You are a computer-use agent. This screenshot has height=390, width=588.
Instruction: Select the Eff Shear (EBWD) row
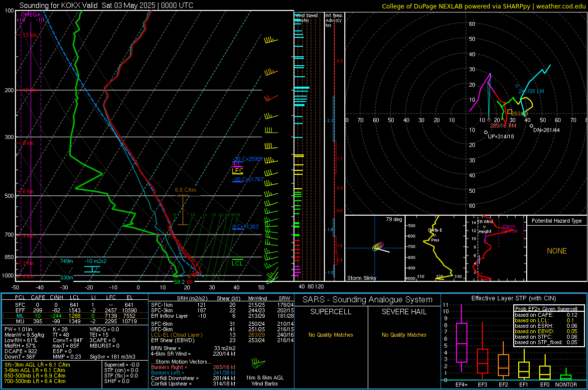pyautogui.click(x=222, y=340)
